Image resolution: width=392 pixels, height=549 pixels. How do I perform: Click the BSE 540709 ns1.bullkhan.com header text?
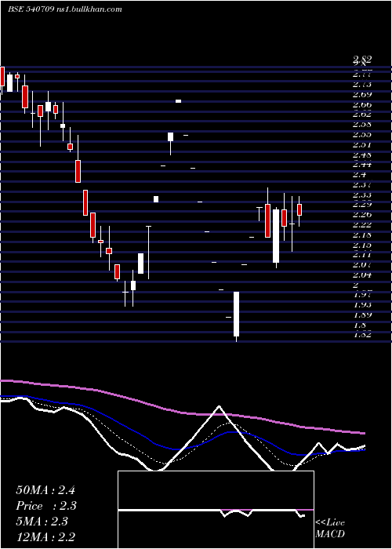[65, 9]
